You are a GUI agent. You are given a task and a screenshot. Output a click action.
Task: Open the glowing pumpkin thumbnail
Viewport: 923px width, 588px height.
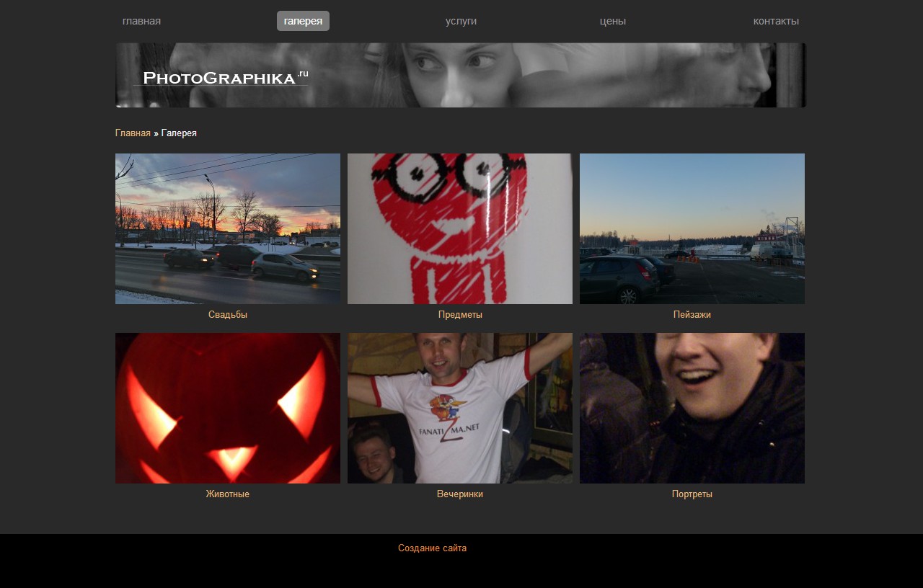tap(228, 408)
